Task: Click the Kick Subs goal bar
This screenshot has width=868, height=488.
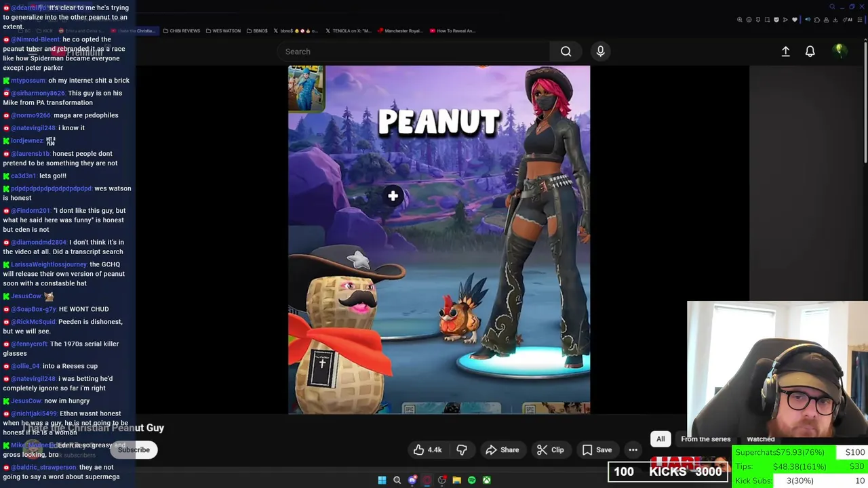Action: click(x=800, y=481)
